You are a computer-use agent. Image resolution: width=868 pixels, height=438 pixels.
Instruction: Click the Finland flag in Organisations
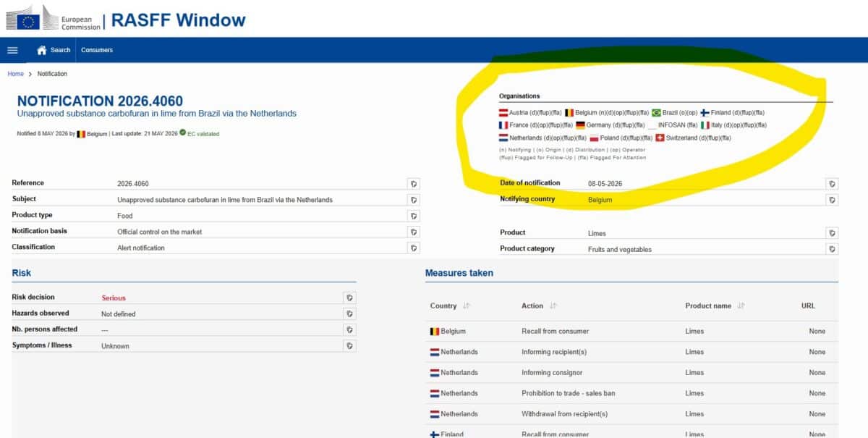click(x=705, y=113)
